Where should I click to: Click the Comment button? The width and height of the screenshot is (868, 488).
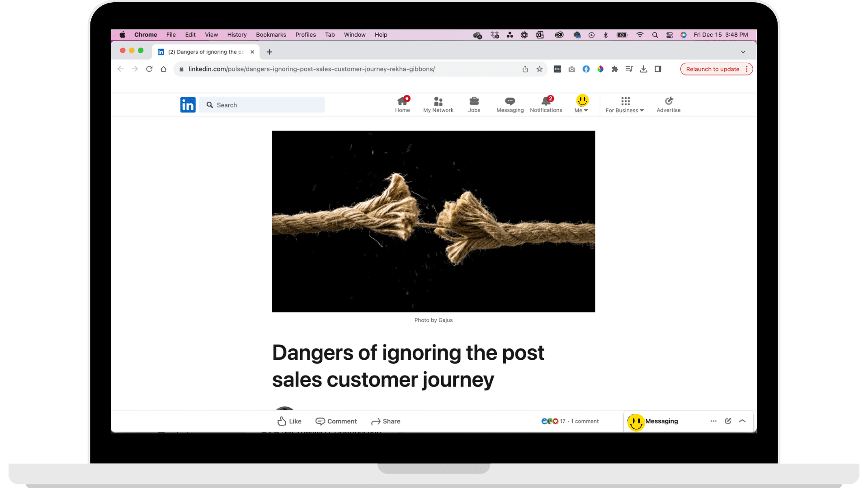[336, 421]
